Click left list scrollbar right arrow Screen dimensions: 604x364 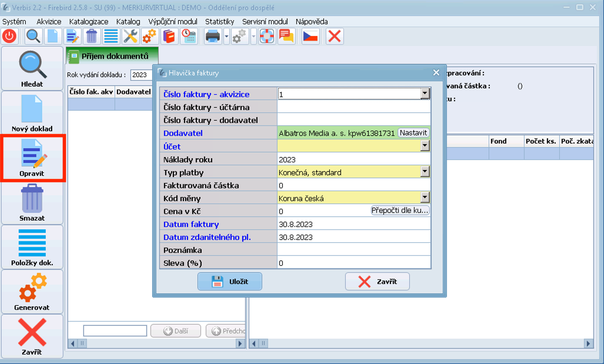pyautogui.click(x=240, y=343)
